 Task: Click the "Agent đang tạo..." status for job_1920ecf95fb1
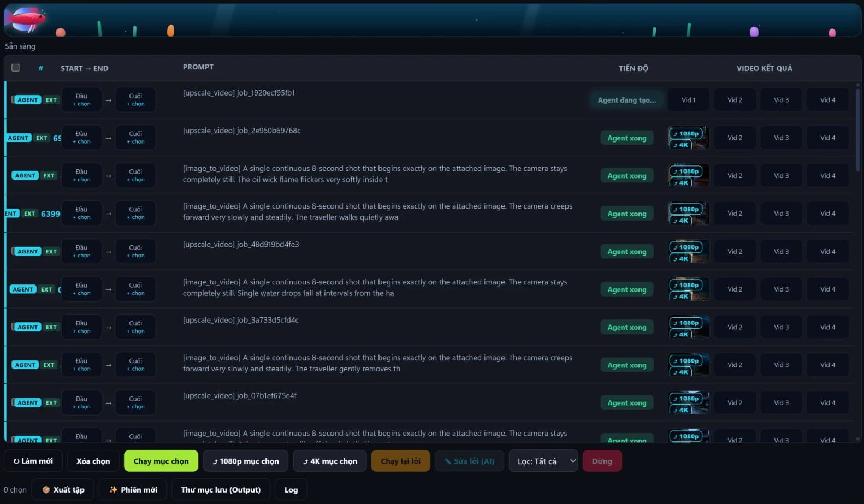(627, 100)
